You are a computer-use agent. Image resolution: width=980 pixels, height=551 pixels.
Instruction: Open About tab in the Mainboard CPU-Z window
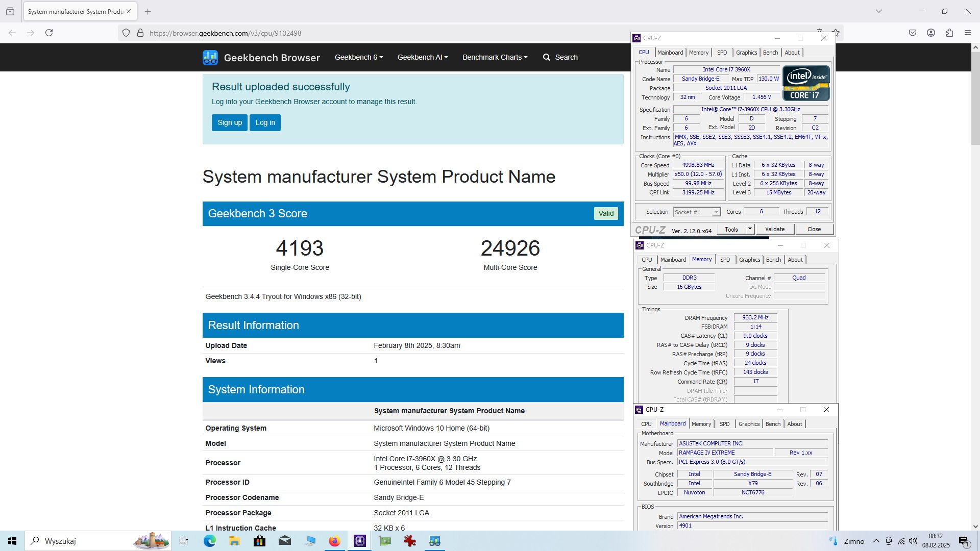click(x=795, y=424)
